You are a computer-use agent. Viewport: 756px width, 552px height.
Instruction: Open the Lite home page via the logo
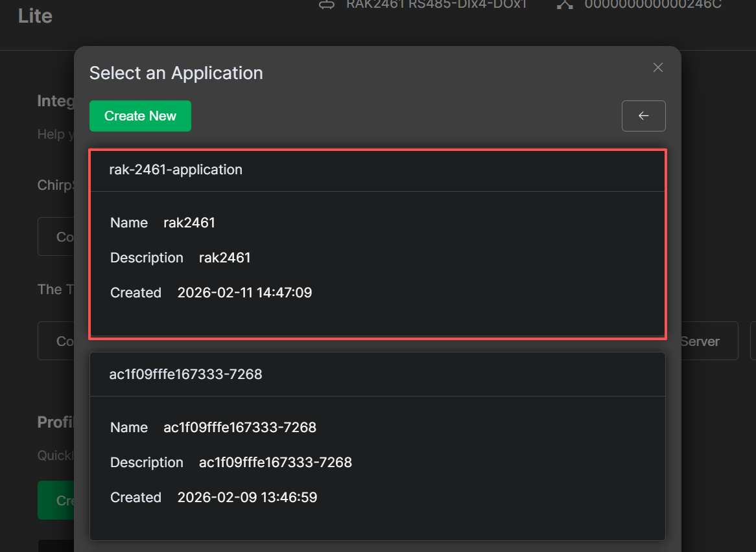pyautogui.click(x=35, y=16)
